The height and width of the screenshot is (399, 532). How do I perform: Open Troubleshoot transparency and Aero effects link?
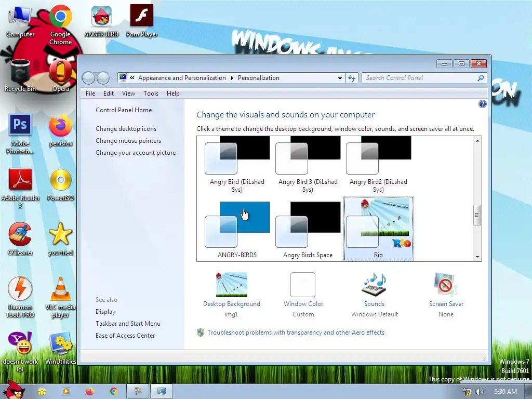click(x=296, y=332)
